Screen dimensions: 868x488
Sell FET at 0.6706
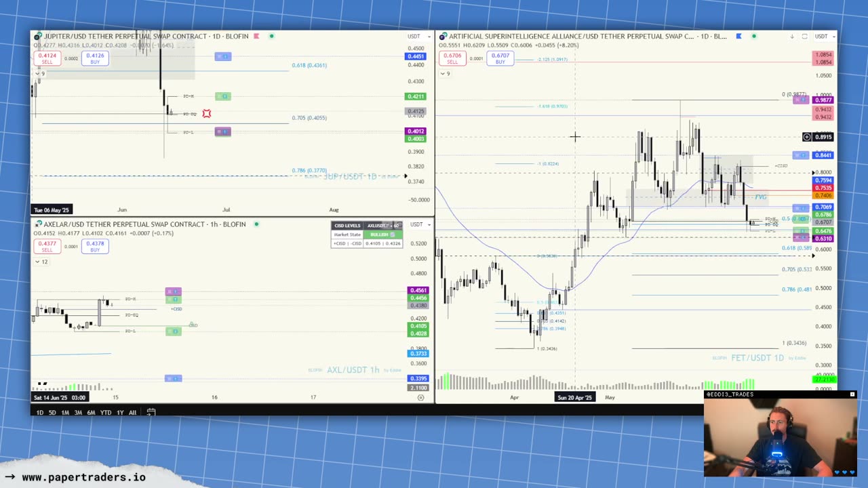pyautogui.click(x=452, y=58)
